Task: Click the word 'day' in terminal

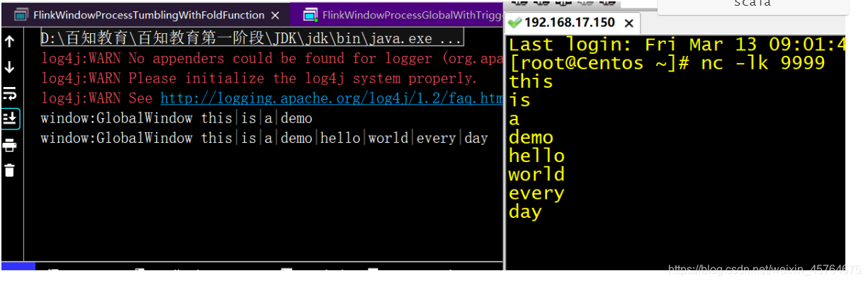Action: click(x=525, y=212)
